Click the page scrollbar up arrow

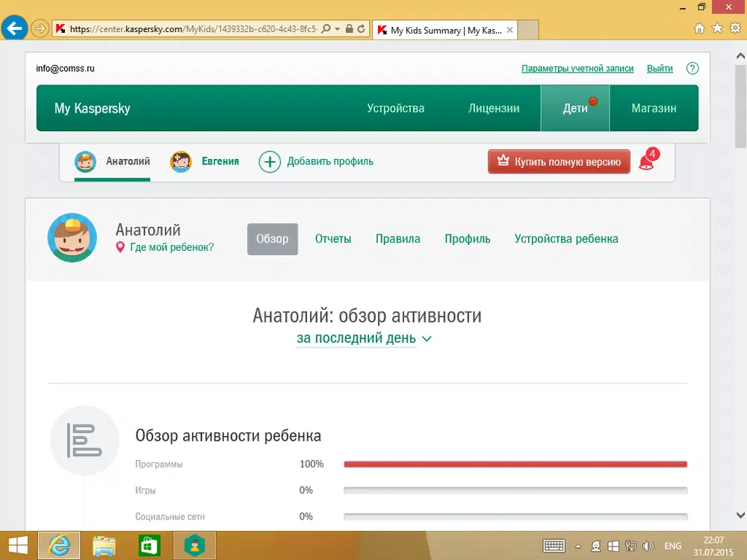click(740, 56)
